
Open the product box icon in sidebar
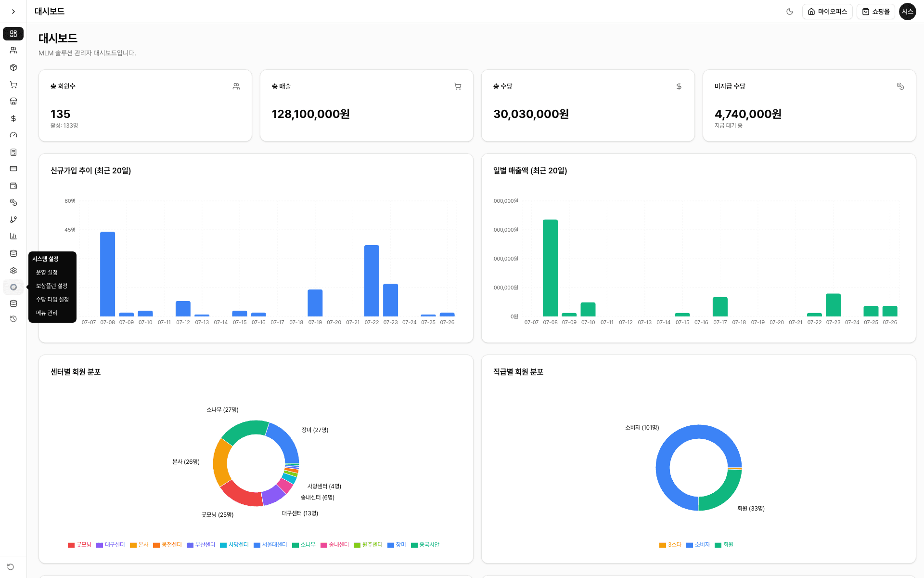pos(13,67)
